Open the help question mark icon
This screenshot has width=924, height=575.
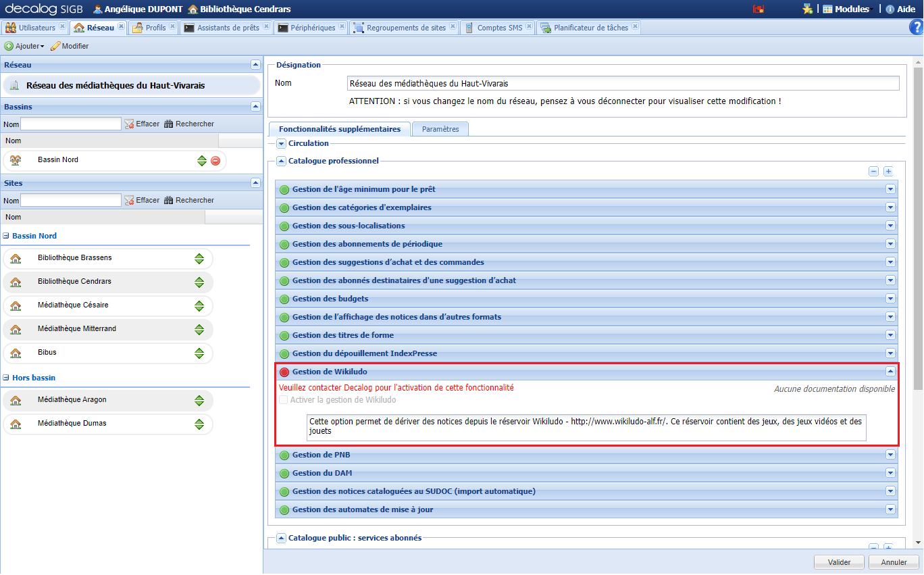pyautogui.click(x=915, y=27)
